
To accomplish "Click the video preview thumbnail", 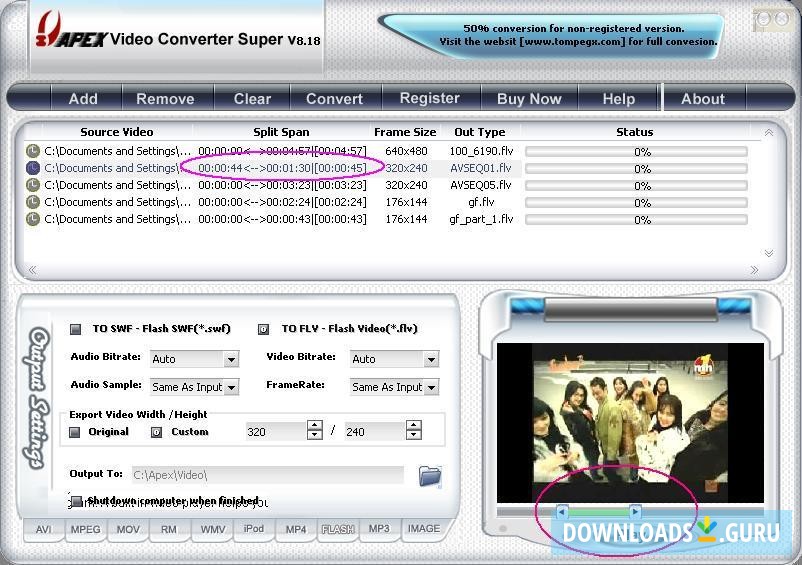I will pos(630,423).
